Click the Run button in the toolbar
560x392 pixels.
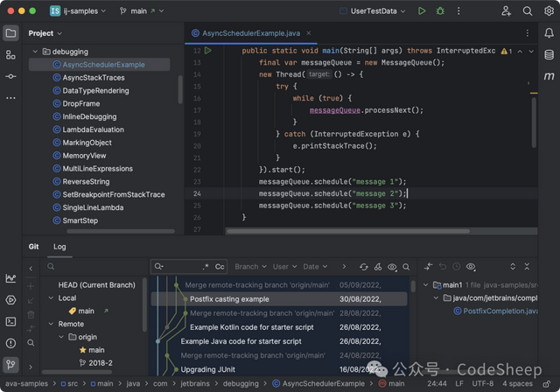[x=422, y=11]
